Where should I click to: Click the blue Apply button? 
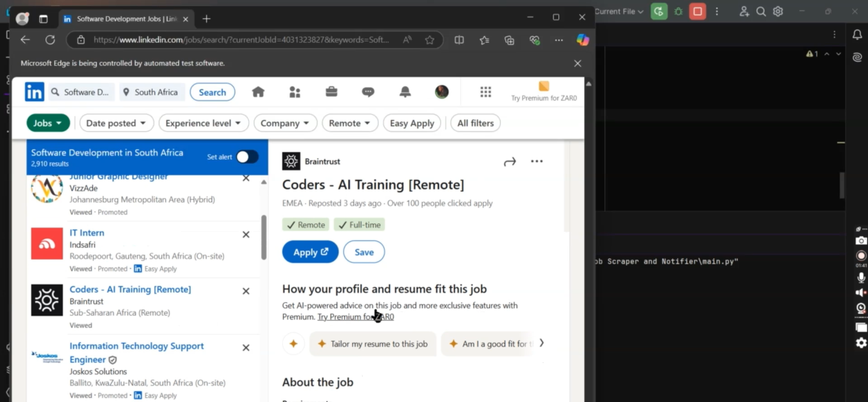tap(310, 252)
